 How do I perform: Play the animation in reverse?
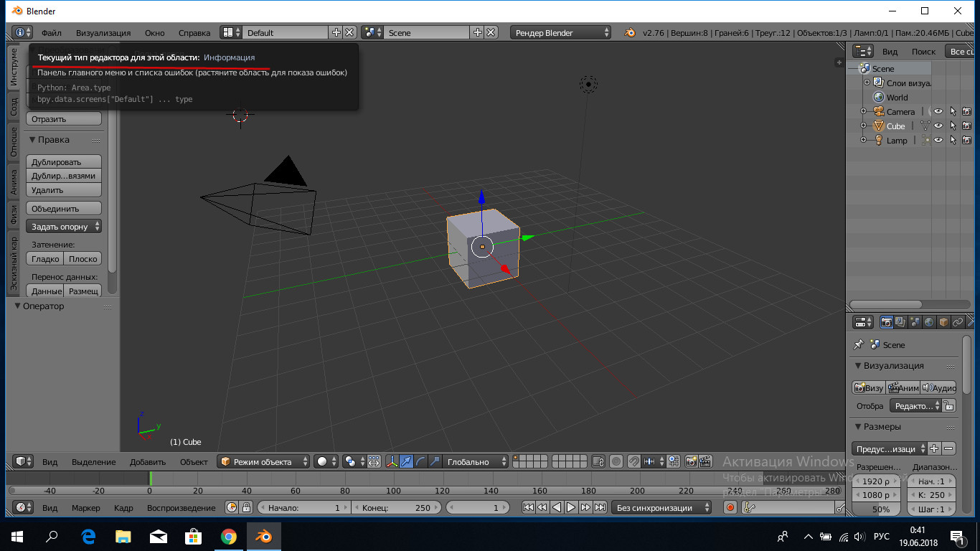point(557,507)
